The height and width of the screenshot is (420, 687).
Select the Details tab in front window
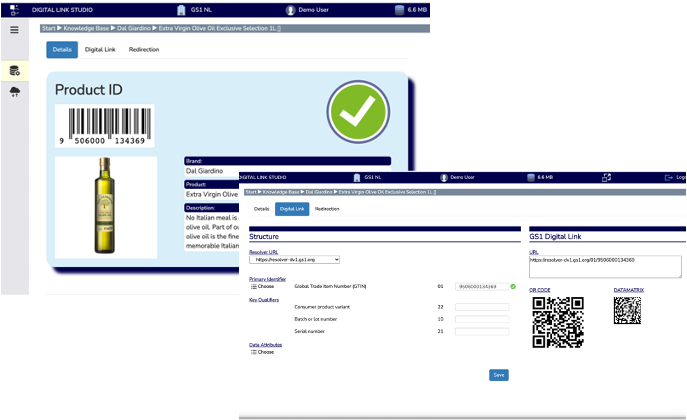coord(262,209)
